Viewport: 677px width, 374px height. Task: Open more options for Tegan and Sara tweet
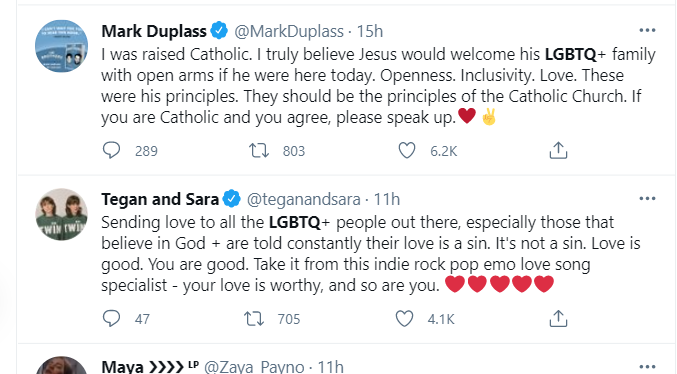pos(647,199)
